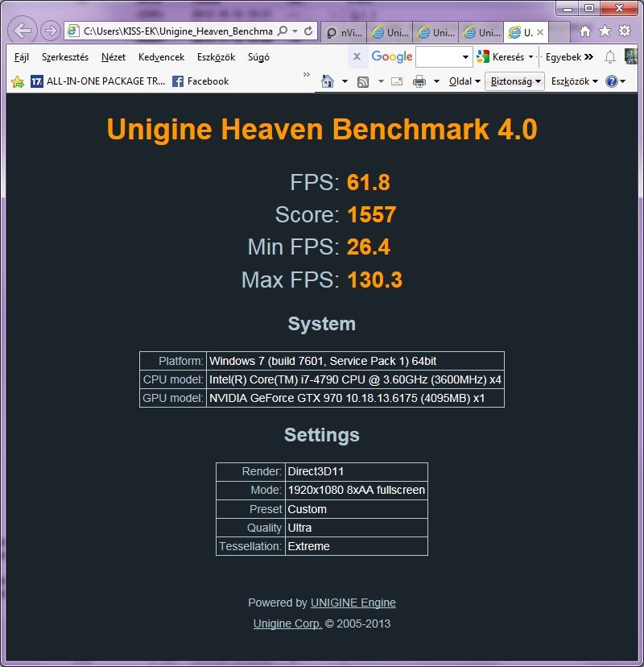The height and width of the screenshot is (667, 644).
Task: Click the Min FPS value 26.4
Action: point(368,247)
